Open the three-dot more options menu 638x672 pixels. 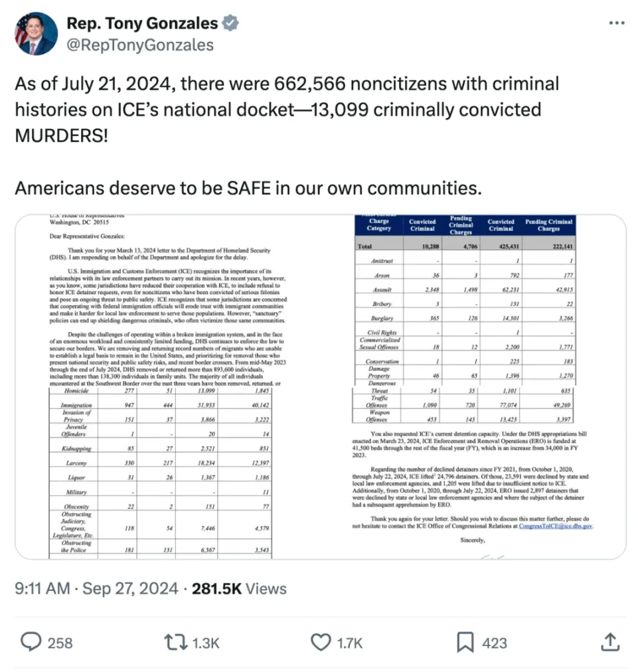[617, 23]
